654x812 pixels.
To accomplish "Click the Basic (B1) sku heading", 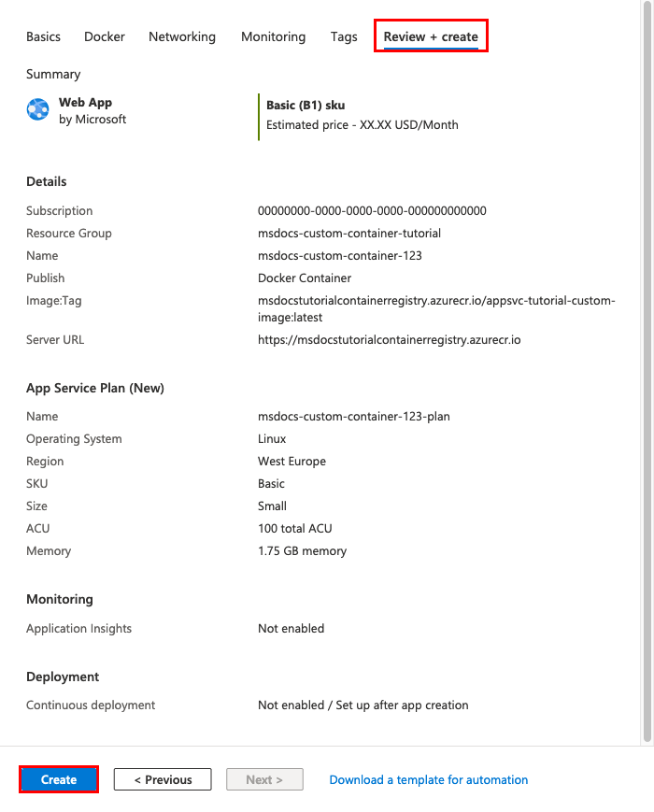I will coord(306,106).
